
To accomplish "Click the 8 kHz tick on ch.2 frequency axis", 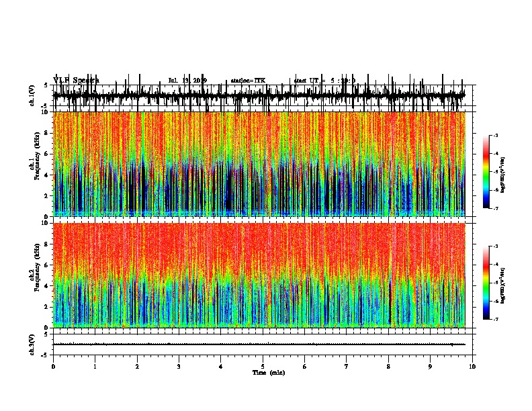I will 47,244.
